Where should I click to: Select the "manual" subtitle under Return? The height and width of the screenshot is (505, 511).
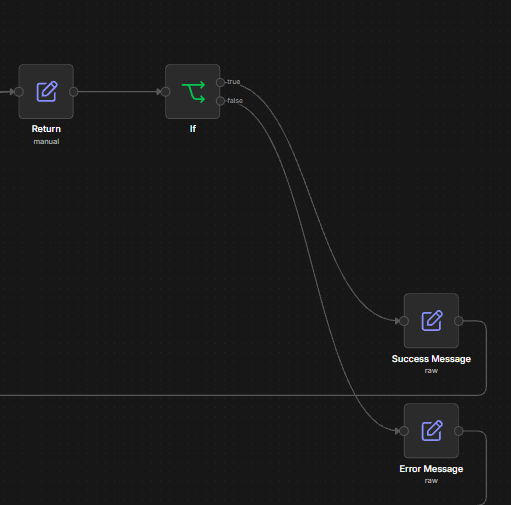[x=46, y=142]
